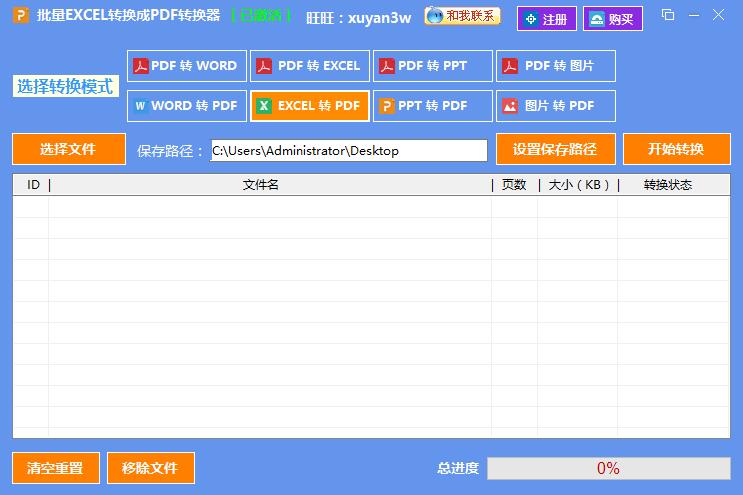Open the 注册 registration dialog
The height and width of the screenshot is (495, 743).
pyautogui.click(x=547, y=19)
